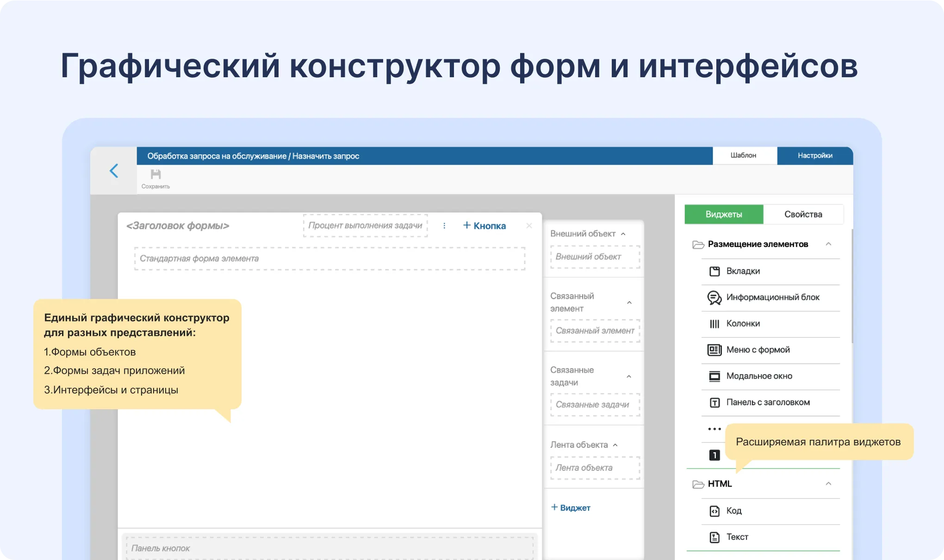Click the numbered "1" widget icon

point(714,455)
